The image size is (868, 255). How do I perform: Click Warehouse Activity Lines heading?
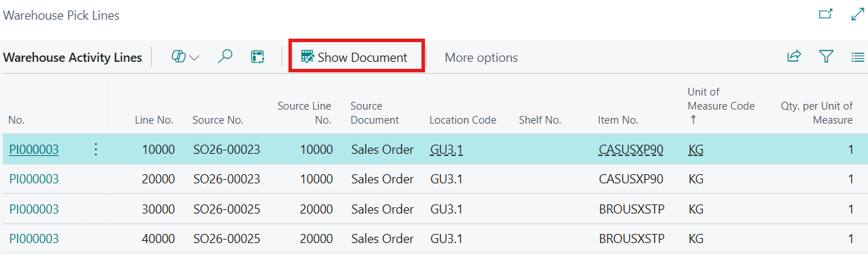[72, 58]
